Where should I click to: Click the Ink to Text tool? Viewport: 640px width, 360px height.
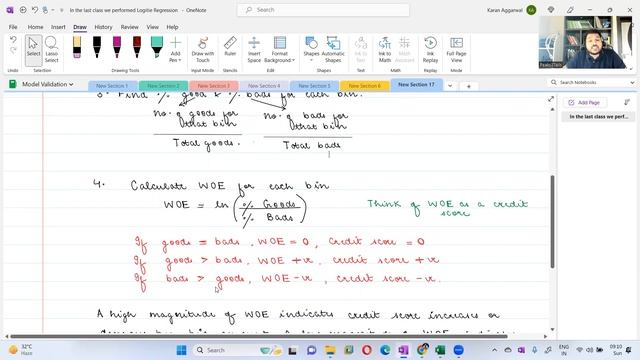[360, 49]
